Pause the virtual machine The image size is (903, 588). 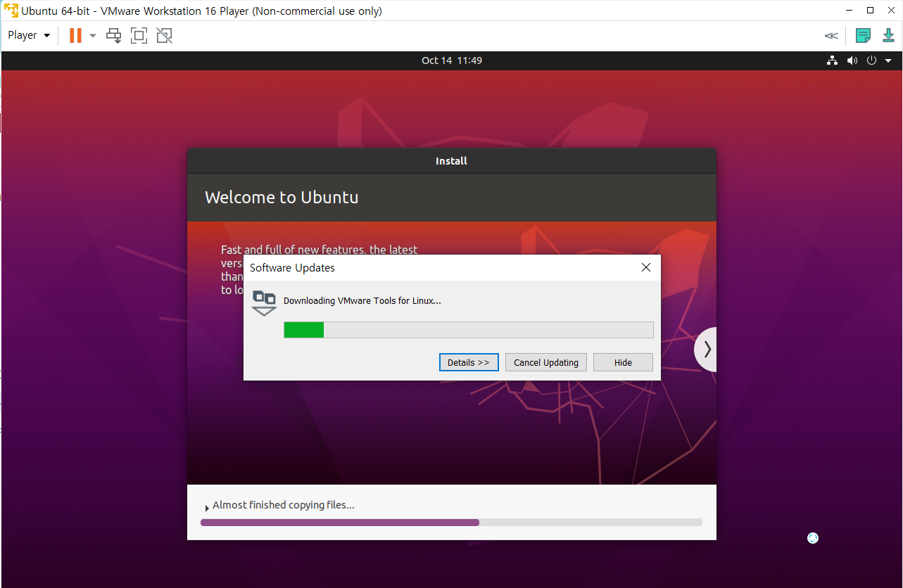(x=75, y=35)
